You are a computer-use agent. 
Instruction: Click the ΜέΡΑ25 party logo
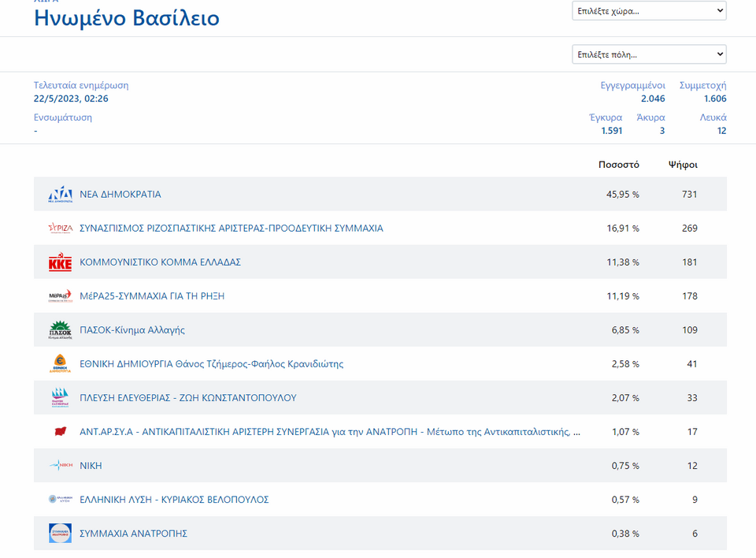pos(61,296)
